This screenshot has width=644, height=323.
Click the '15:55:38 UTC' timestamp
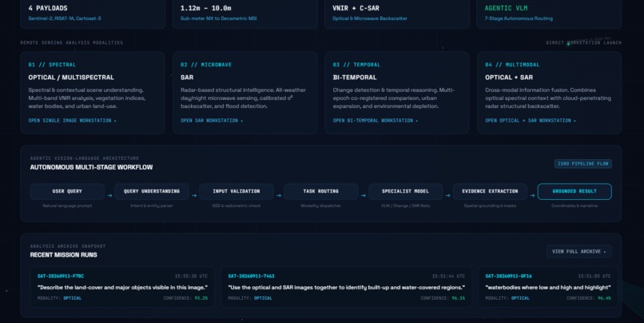point(191,276)
